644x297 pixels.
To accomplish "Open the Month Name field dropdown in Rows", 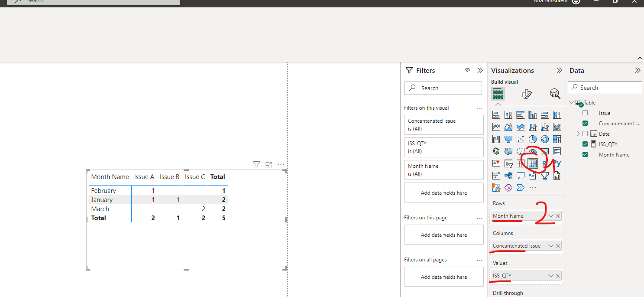I will click(x=551, y=216).
